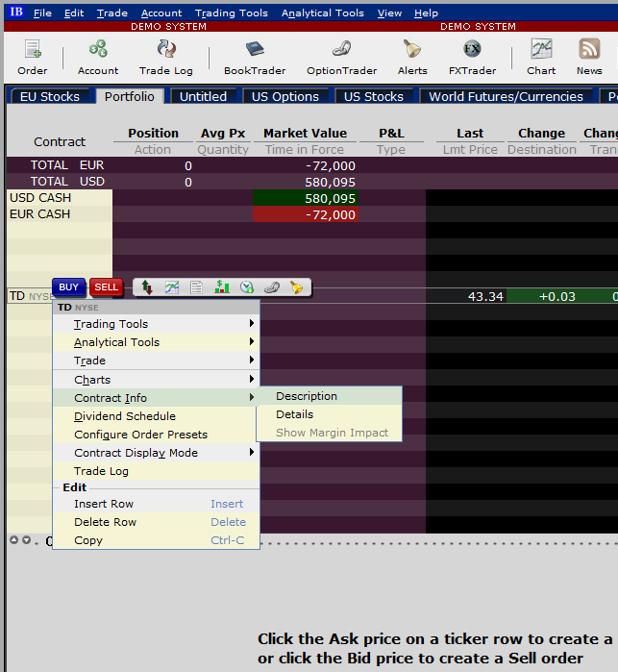Viewport: 618px width, 672px height.
Task: Choose Description in Contract Info submenu
Action: click(x=329, y=396)
